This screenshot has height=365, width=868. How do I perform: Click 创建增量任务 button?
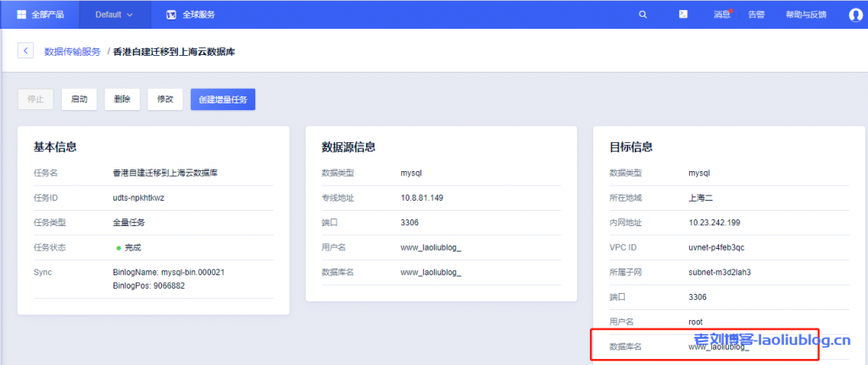click(223, 99)
